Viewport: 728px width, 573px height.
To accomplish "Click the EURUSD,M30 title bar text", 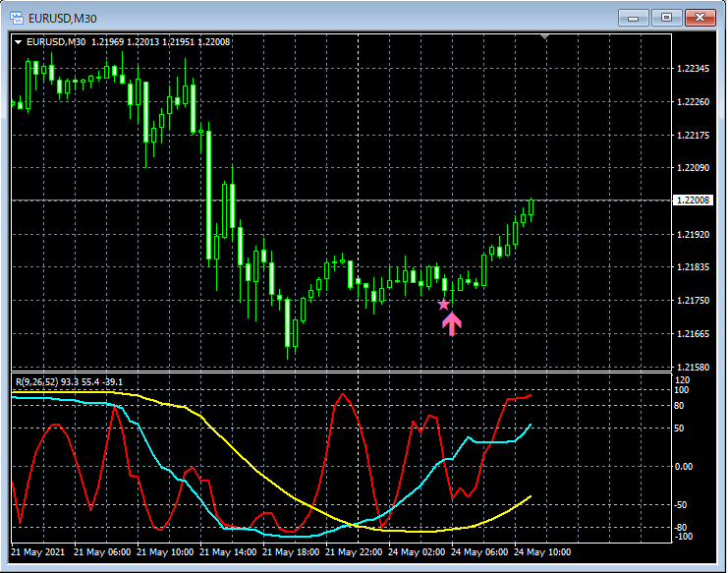I will point(63,19).
